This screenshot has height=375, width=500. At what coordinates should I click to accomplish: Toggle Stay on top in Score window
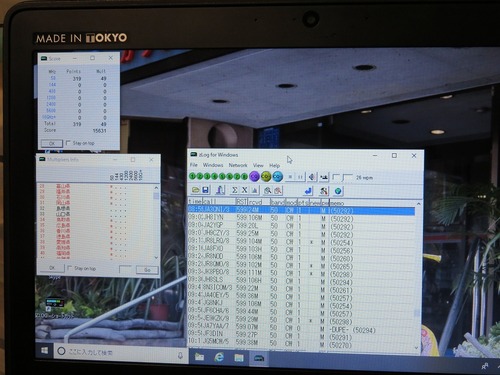coord(80,143)
